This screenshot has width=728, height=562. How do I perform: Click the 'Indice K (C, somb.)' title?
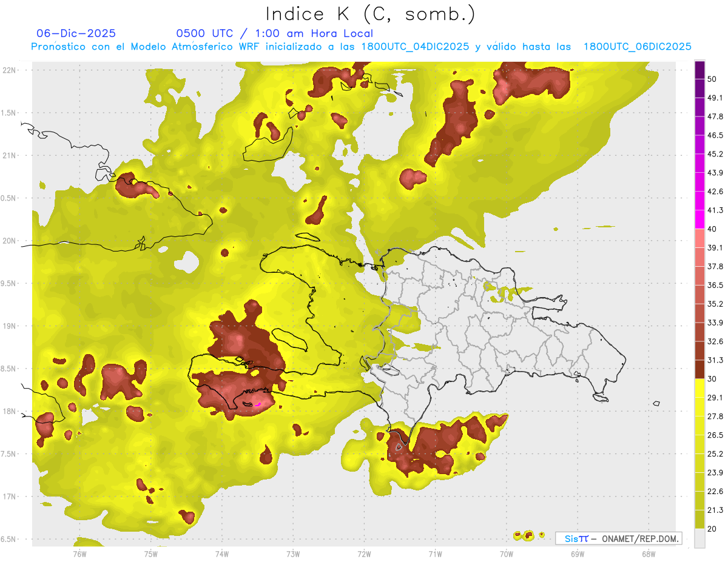click(x=371, y=14)
